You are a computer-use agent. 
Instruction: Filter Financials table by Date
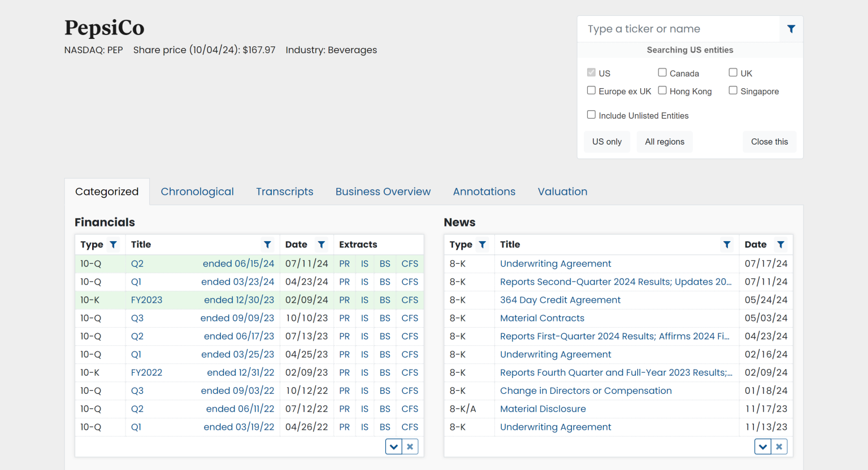tap(321, 245)
